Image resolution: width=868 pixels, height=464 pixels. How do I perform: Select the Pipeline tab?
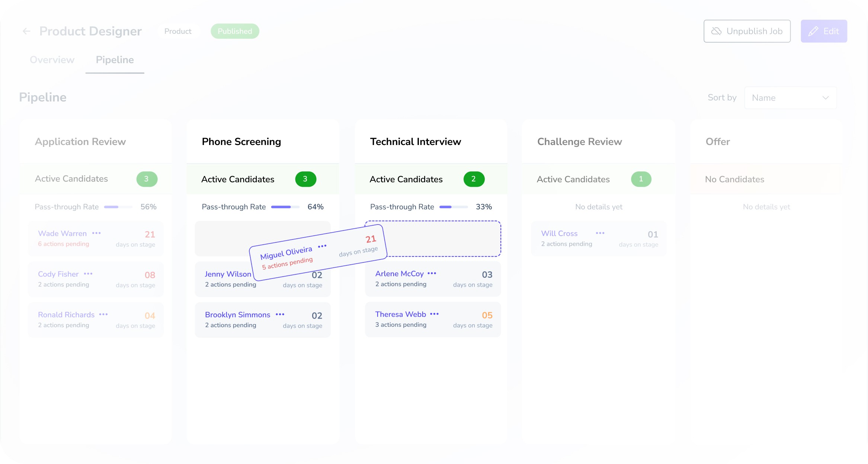(115, 60)
